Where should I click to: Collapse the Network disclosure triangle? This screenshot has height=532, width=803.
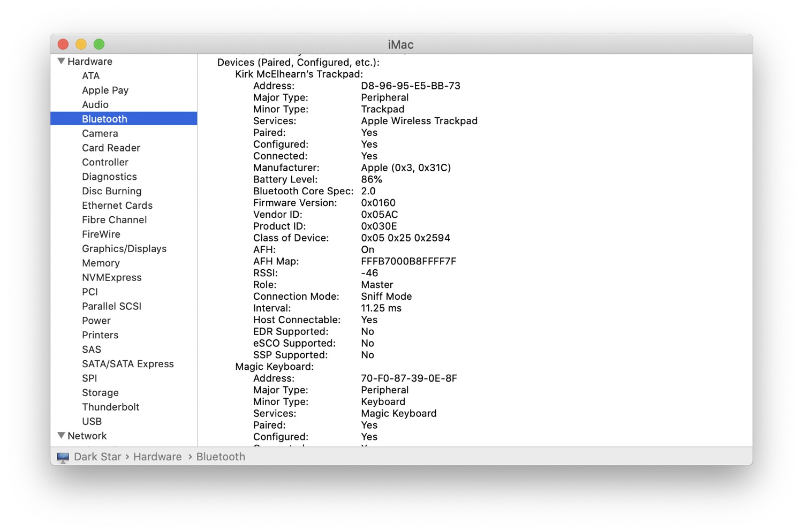61,435
